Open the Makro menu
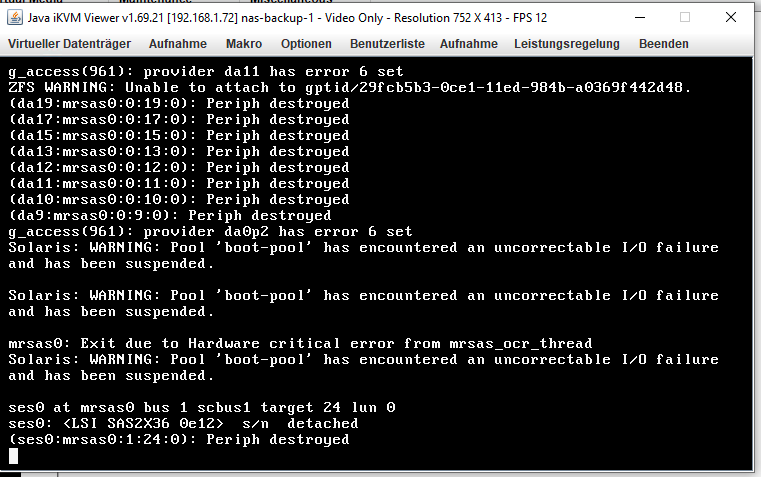Image resolution: width=761 pixels, height=477 pixels. coord(244,44)
